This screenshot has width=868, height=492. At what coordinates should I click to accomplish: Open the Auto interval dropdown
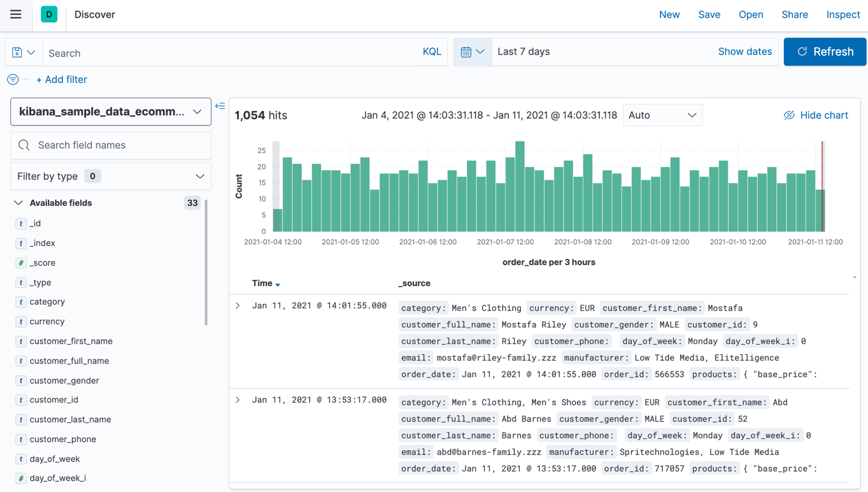[662, 115]
